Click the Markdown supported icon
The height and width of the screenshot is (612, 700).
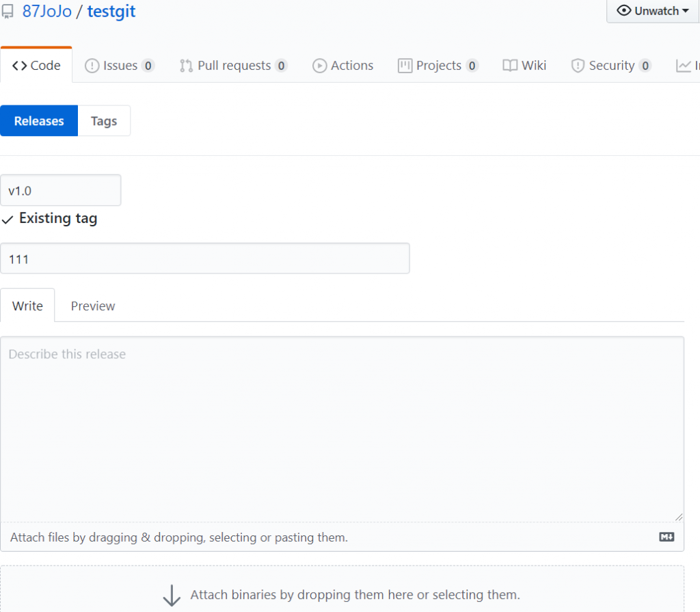click(667, 537)
